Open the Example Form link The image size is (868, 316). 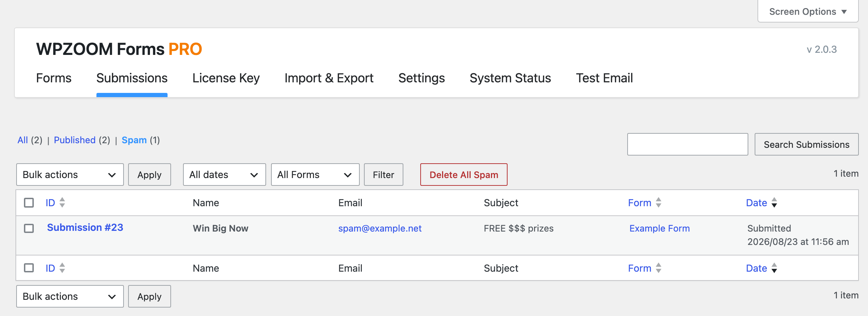(659, 228)
